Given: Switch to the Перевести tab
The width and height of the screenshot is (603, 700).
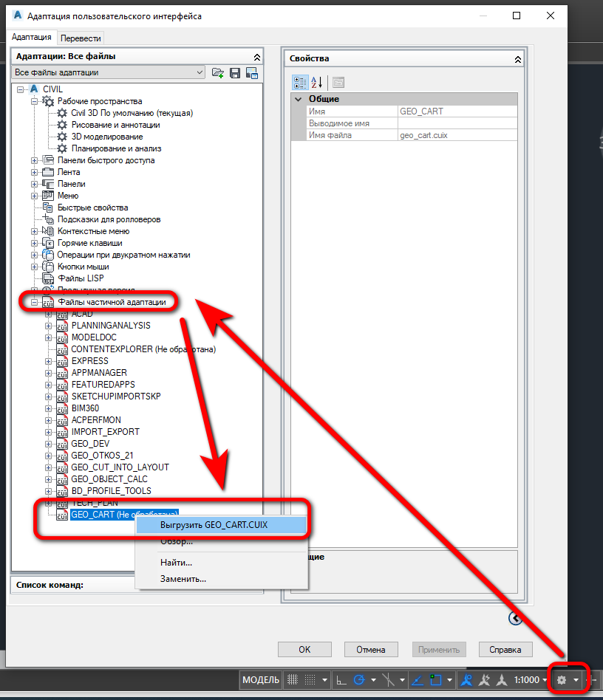Looking at the screenshot, I should pyautogui.click(x=81, y=38).
